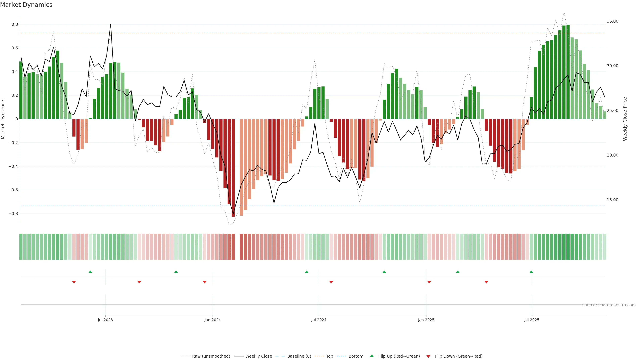Viewport: 644px width, 362px height.
Task: Click the Flip Down red triangle legend icon
Action: (428, 356)
